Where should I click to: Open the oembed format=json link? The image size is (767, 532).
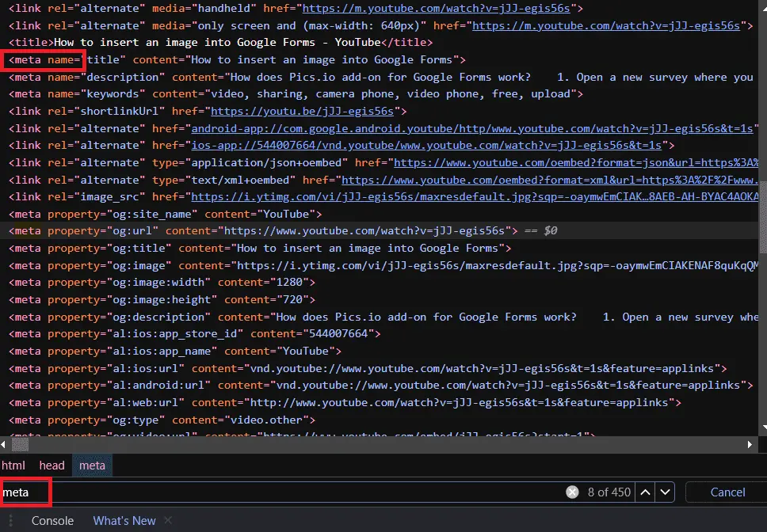(576, 162)
